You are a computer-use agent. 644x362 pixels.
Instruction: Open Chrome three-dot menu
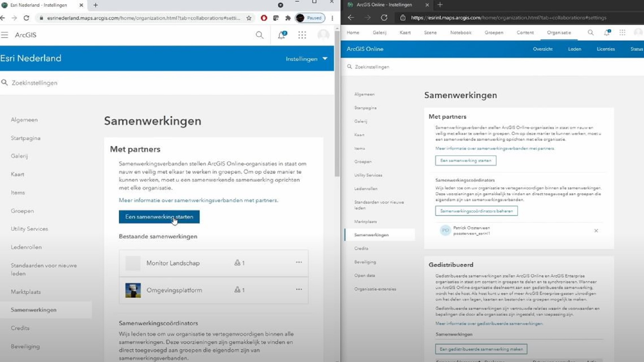pyautogui.click(x=332, y=18)
